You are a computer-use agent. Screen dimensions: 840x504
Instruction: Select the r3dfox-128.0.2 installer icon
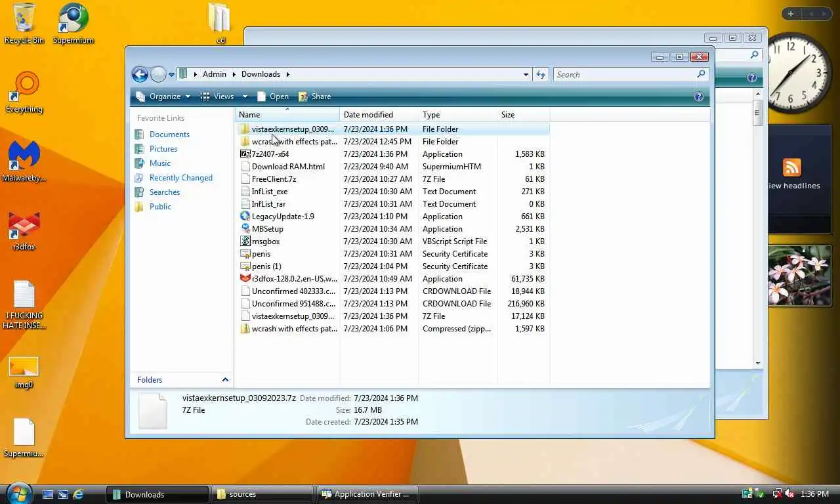[x=245, y=279]
